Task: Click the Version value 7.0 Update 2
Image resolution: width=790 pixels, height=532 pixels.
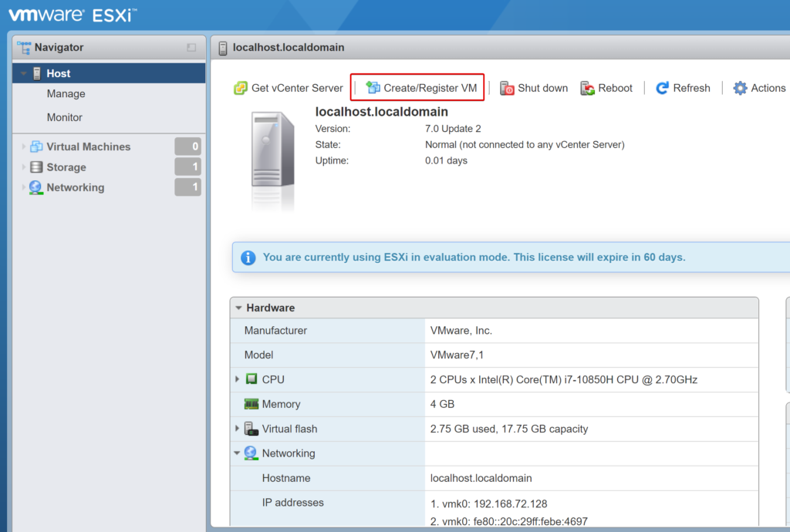Action: point(453,128)
